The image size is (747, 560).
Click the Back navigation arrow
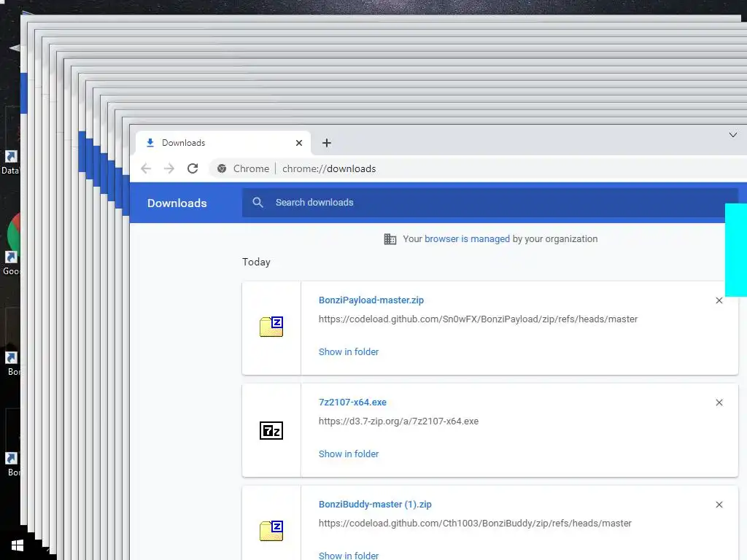pos(146,168)
